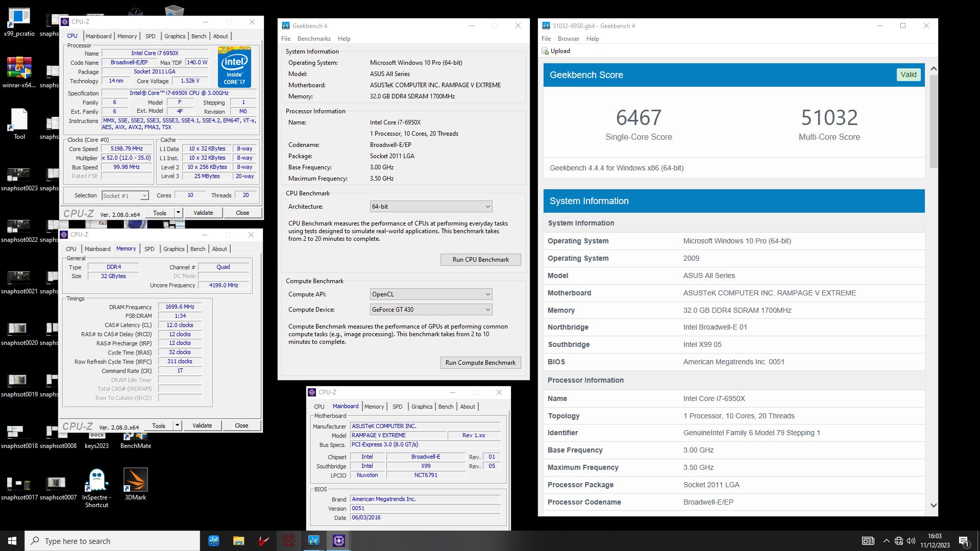Select the snaphsot0020 desktop file
Screen dimensions: 980x551
(19, 334)
